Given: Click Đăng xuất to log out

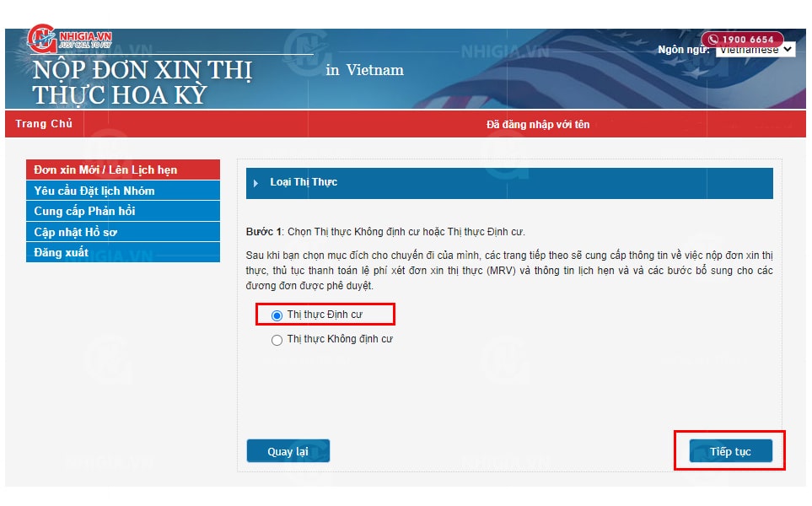Looking at the screenshot, I should (x=61, y=253).
